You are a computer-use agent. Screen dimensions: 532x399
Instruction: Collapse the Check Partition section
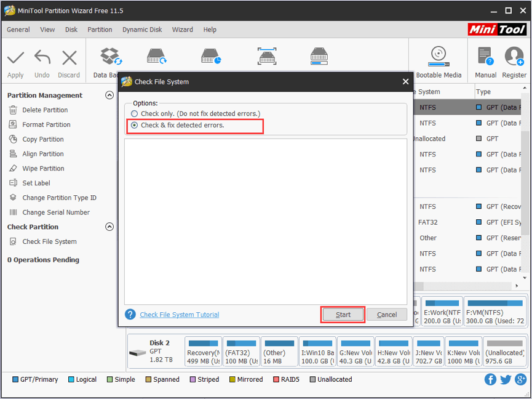click(109, 227)
